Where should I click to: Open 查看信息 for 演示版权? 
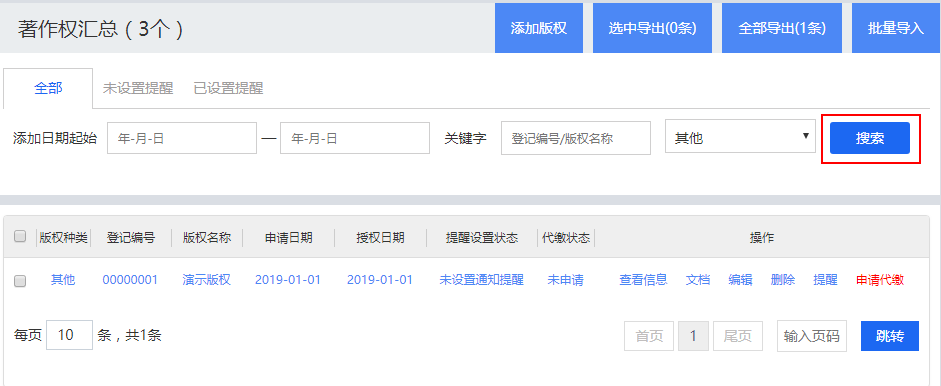643,280
